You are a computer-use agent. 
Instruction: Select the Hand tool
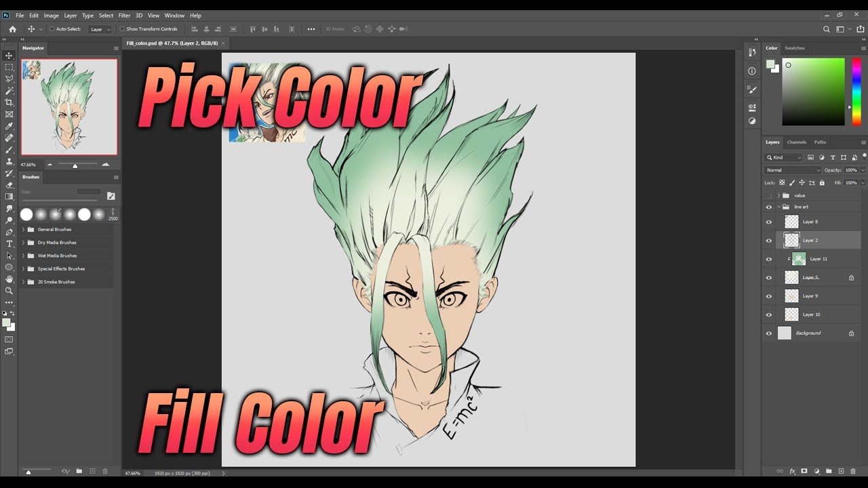[9, 279]
